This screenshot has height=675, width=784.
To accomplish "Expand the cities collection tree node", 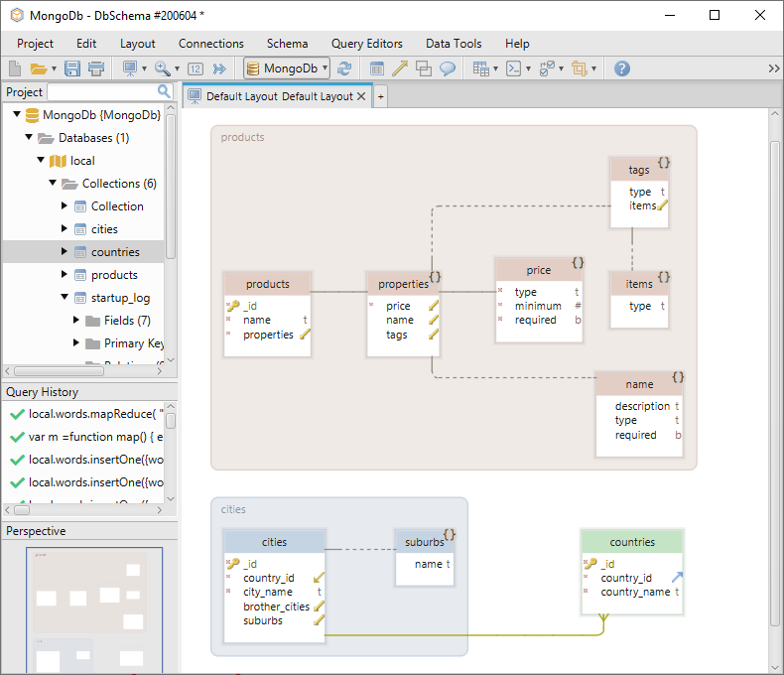I will (65, 229).
